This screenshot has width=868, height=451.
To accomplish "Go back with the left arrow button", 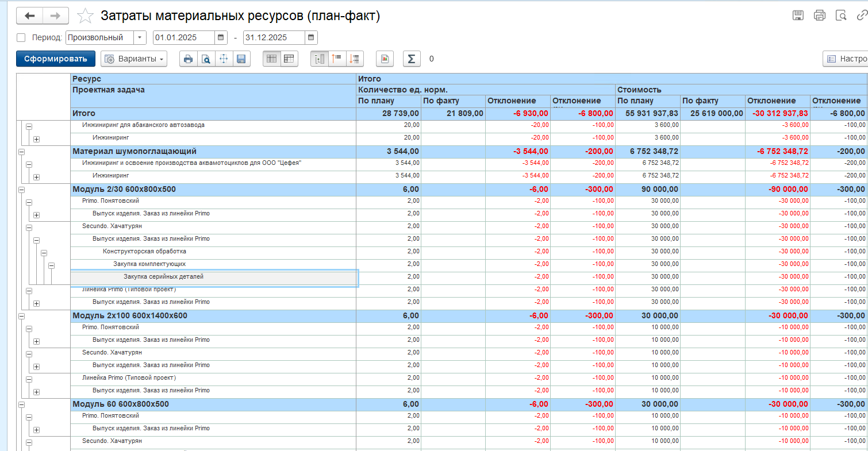I will (29, 16).
